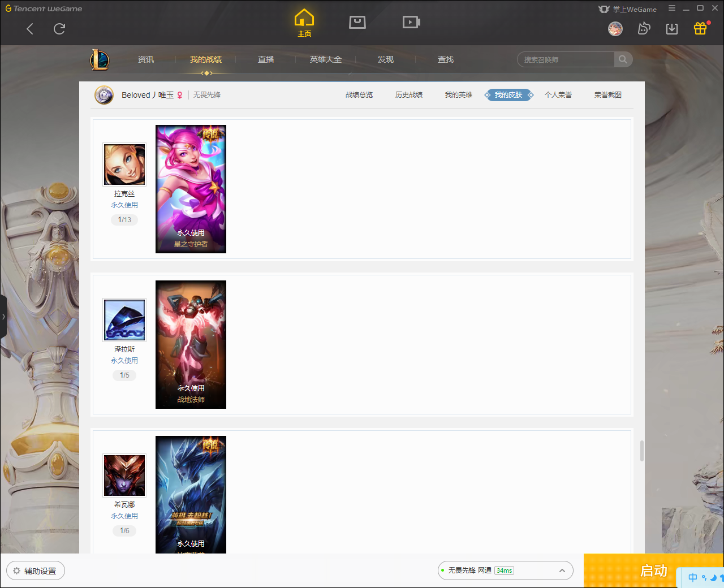
Task: Open the 主页 home icon
Action: point(304,23)
